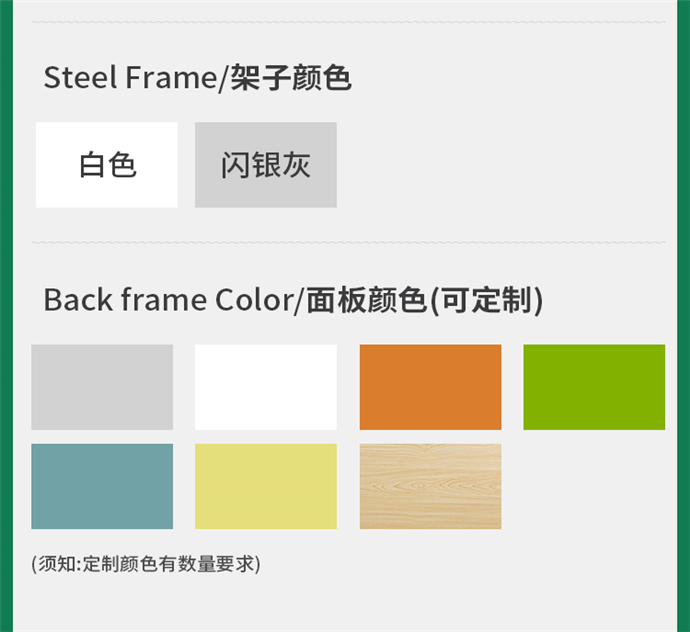Click the dark green left border strip
This screenshot has width=690, height=632.
click(6, 316)
